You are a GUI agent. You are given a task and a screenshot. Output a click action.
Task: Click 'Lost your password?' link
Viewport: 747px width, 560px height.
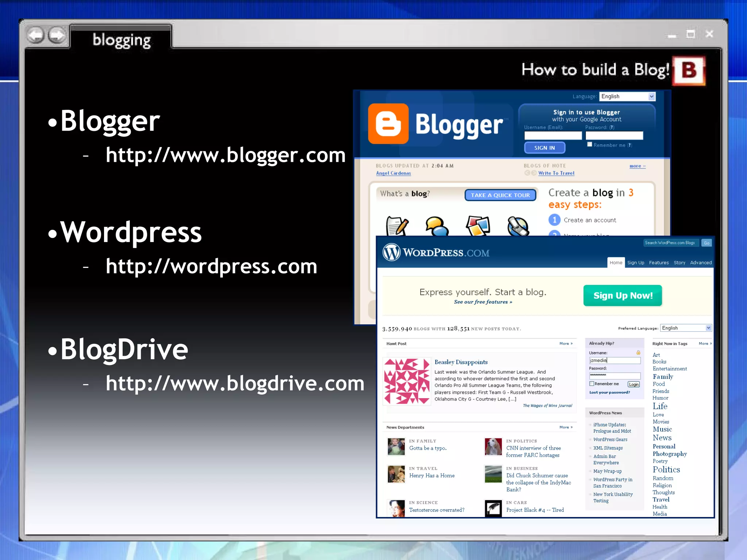(609, 392)
